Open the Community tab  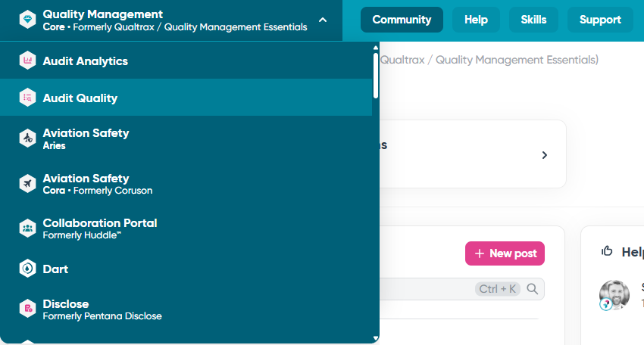[402, 20]
